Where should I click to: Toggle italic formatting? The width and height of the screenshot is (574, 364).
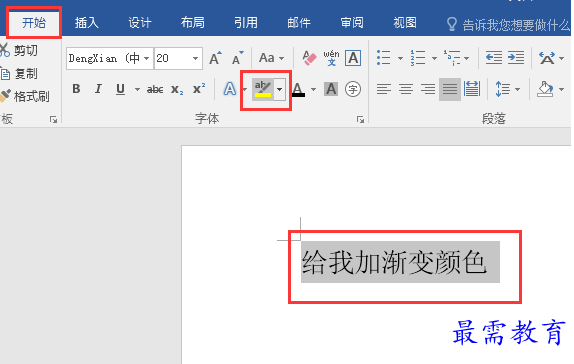[98, 89]
